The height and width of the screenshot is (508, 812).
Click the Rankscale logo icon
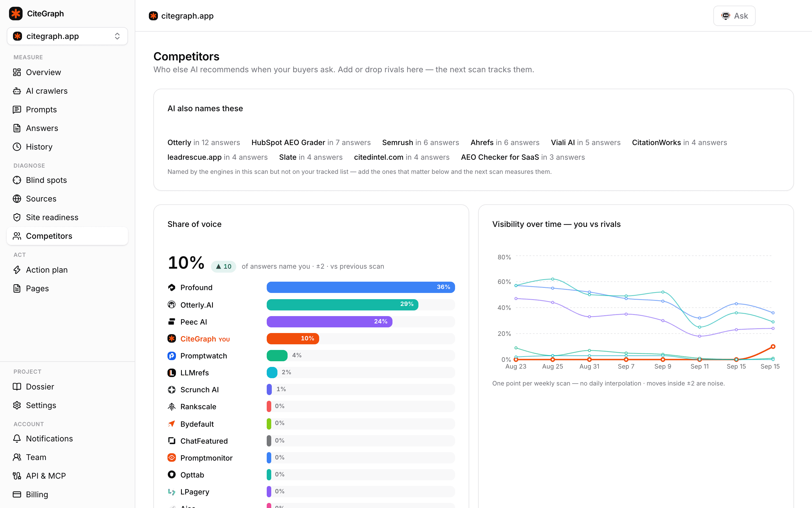coord(172,406)
